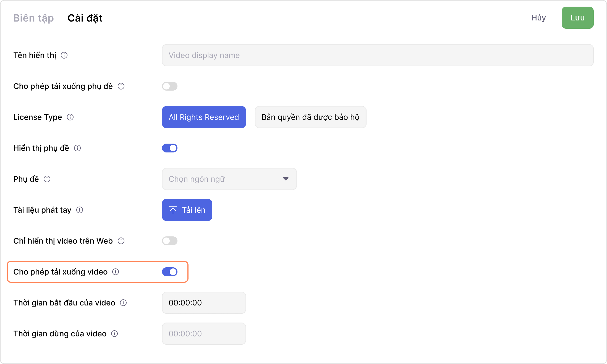
Task: Turn off the Hiển thị phụ đề switch
Action: 170,148
